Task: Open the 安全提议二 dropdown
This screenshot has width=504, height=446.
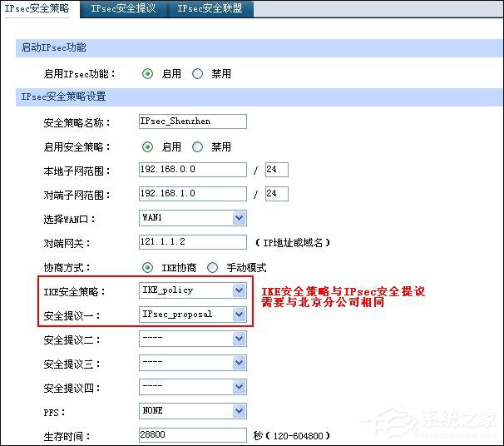Action: 193,339
